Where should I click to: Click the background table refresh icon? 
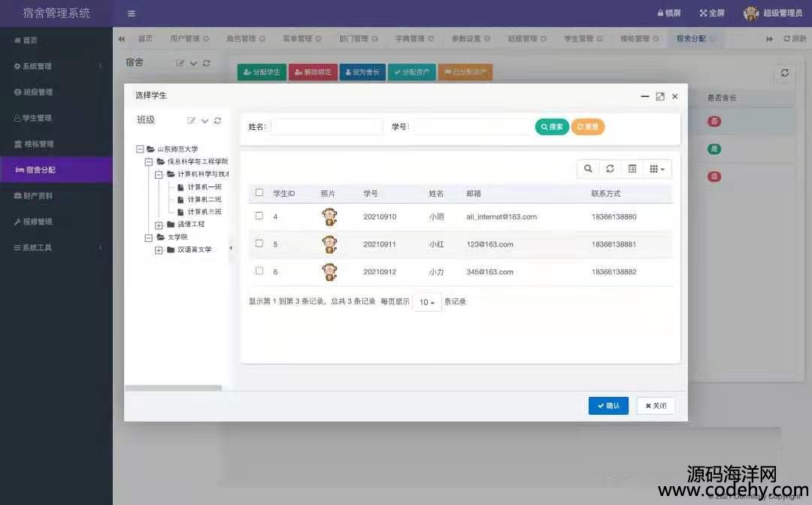(x=784, y=73)
